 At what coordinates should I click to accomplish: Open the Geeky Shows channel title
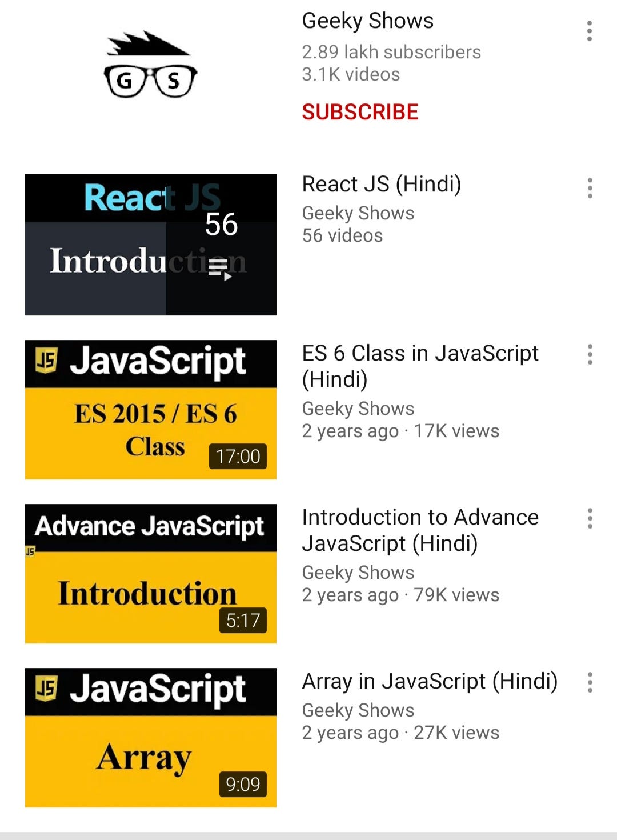368,21
